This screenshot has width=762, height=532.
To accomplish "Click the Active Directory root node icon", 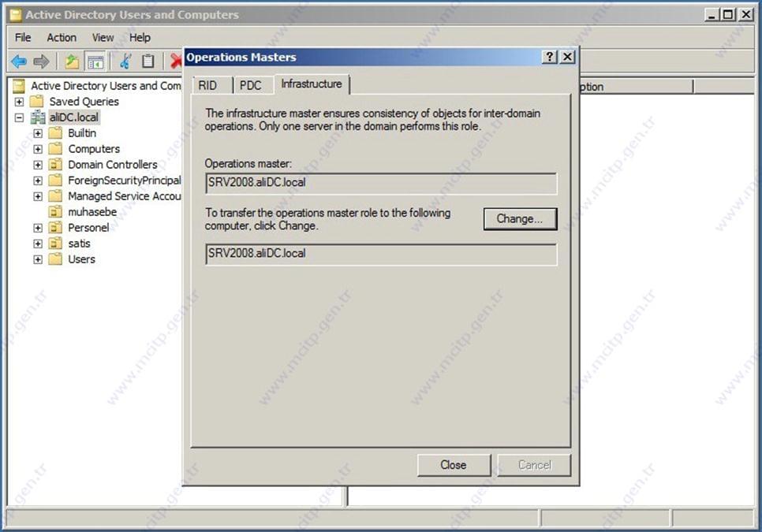I will pyautogui.click(x=19, y=86).
